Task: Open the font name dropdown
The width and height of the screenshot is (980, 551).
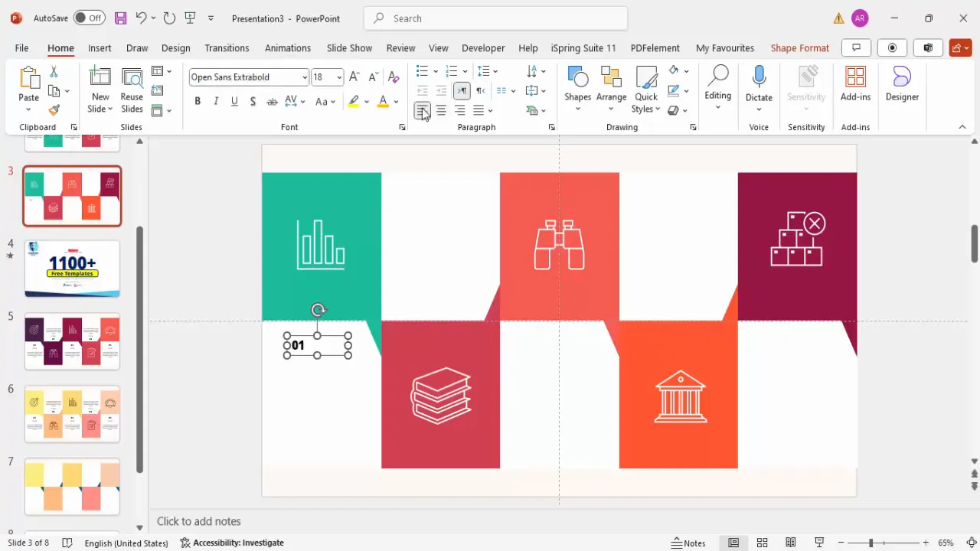Action: 305,77
